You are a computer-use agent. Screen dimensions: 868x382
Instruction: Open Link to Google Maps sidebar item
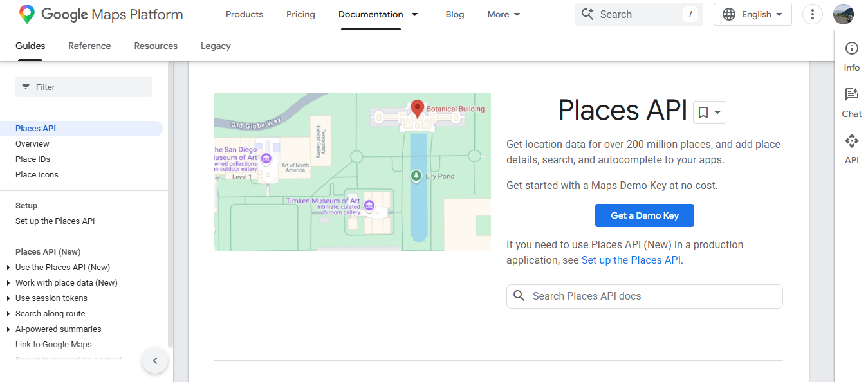(53, 345)
